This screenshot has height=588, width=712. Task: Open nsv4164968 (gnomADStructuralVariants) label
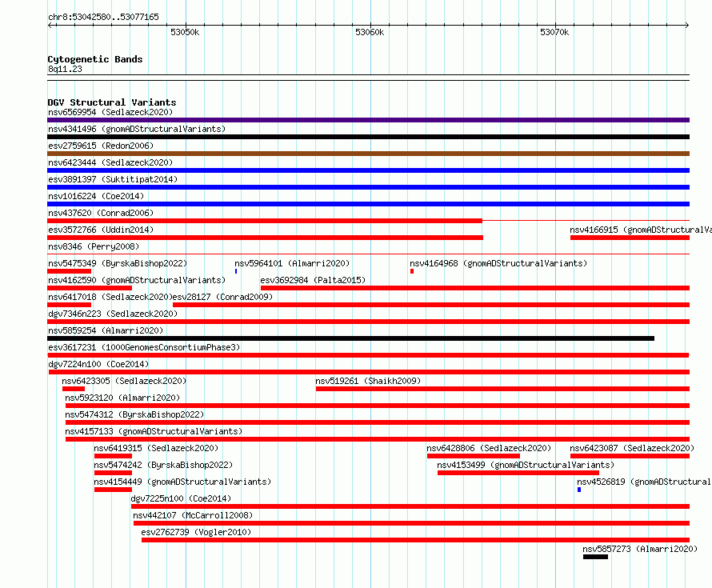point(498,263)
